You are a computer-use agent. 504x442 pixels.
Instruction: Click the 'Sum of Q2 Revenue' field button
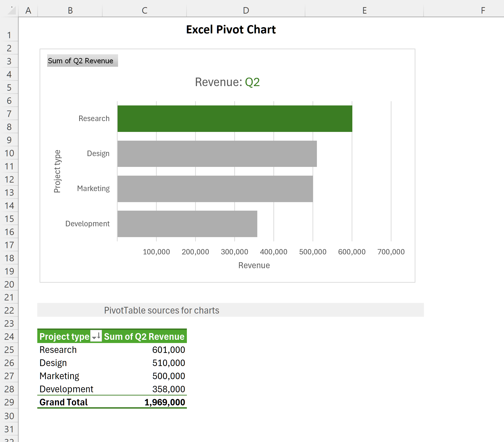(81, 61)
